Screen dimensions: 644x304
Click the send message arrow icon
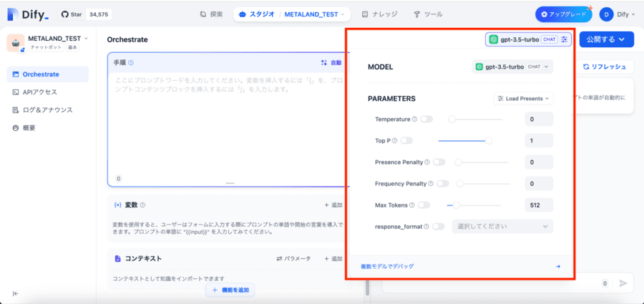[x=623, y=283]
